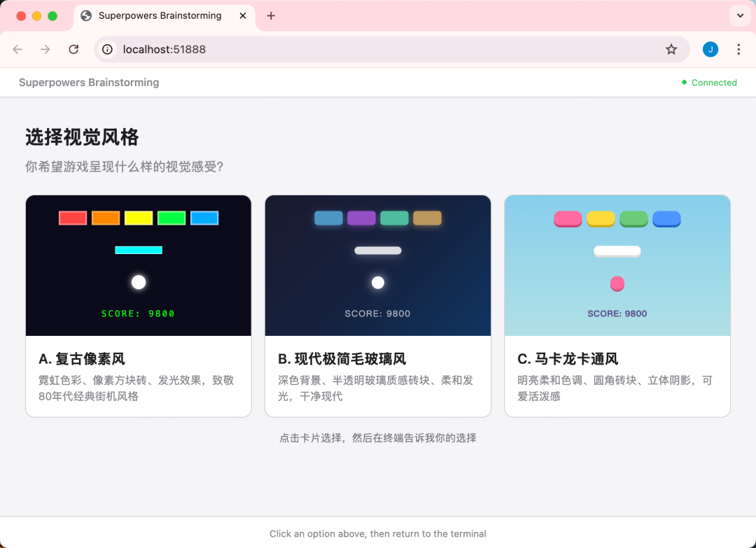View site information icon in address bar
Viewport: 756px width, 548px height.
pos(107,49)
